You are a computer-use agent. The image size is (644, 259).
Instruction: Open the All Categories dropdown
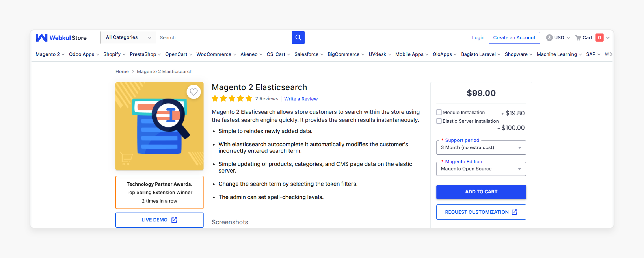click(128, 38)
